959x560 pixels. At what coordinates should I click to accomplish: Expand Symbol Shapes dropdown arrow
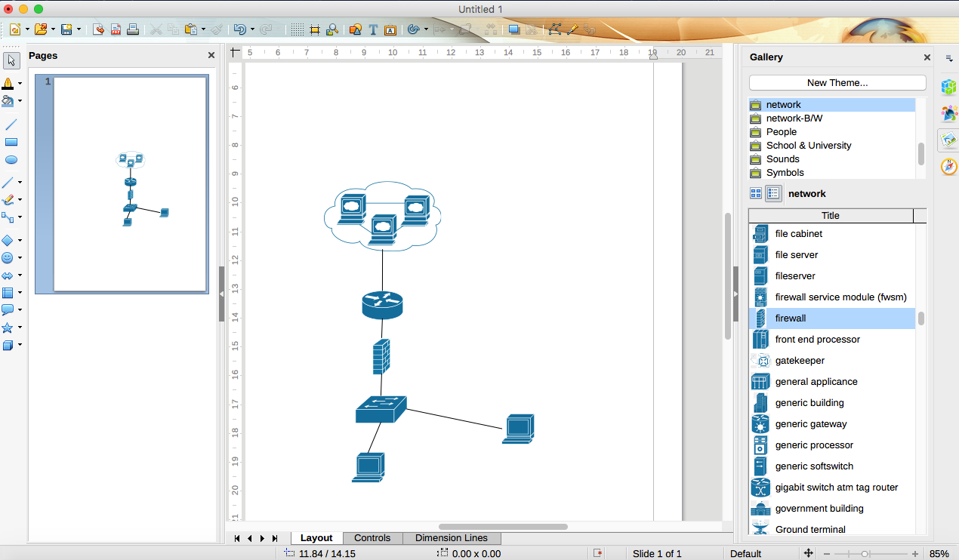pyautogui.click(x=20, y=258)
